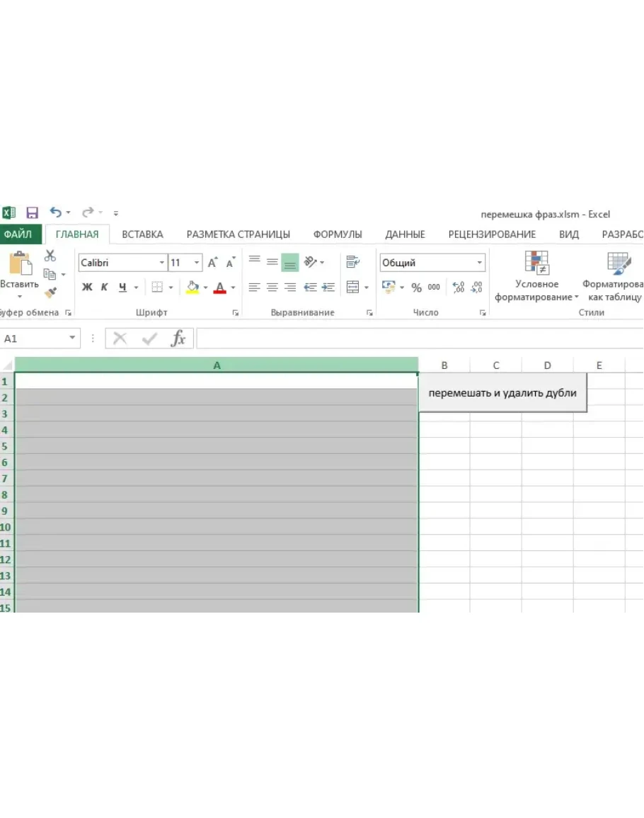Cut selection with the scissors icon
Viewport: 644px width, 818px height.
(x=50, y=256)
